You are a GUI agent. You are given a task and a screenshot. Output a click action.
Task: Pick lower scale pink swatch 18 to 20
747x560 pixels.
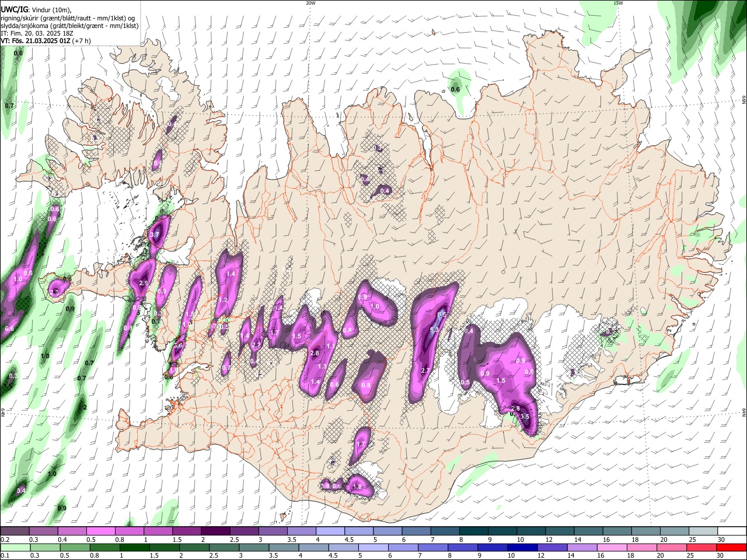coord(643,547)
